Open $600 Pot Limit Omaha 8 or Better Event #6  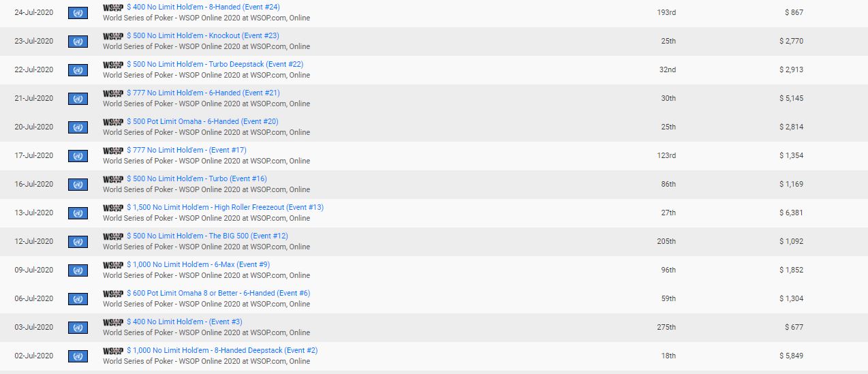point(219,293)
